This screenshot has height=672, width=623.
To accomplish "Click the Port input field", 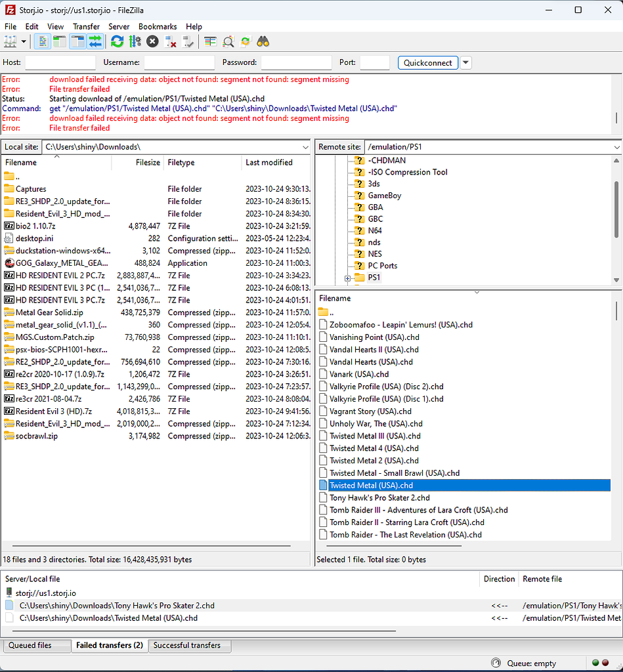I will (x=375, y=62).
